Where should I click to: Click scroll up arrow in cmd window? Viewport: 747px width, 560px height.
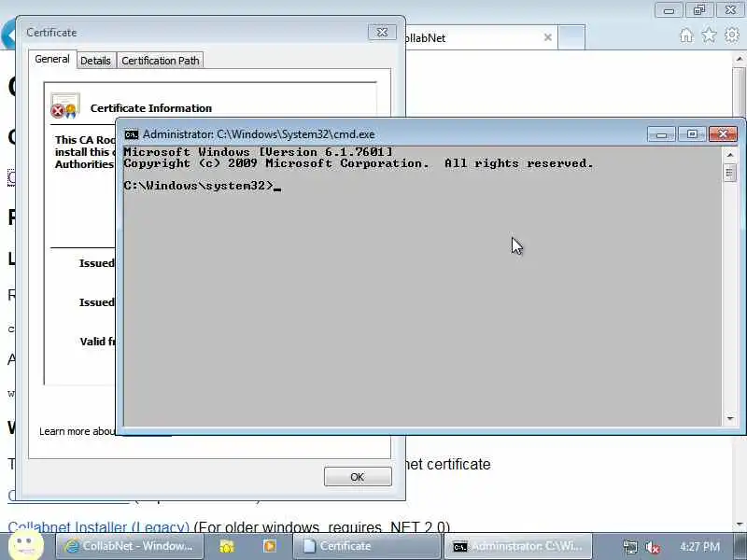(x=730, y=154)
